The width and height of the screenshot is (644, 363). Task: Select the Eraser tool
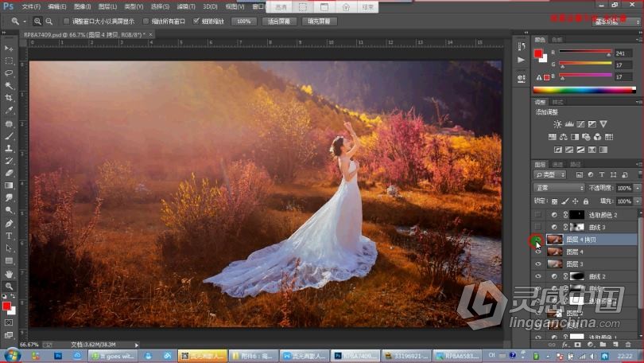(x=9, y=173)
